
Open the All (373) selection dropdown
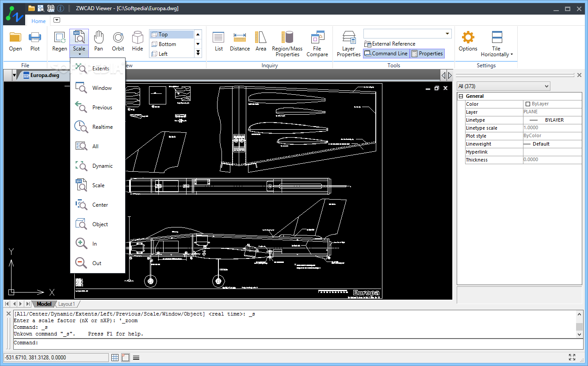[x=504, y=86]
